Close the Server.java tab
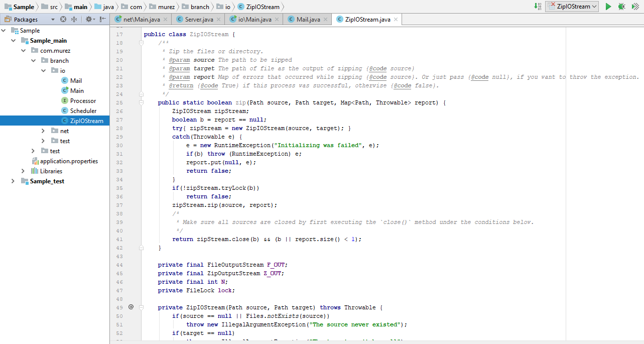This screenshot has height=344, width=644. point(219,20)
